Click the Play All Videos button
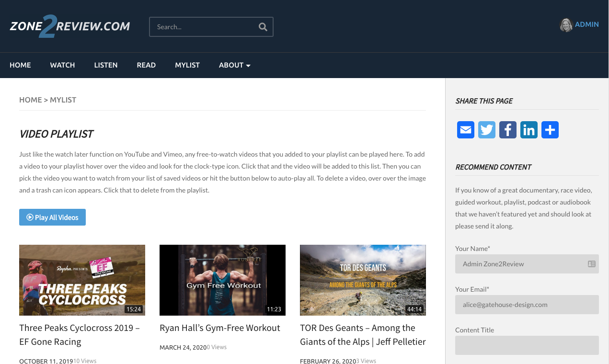609x364 pixels. click(52, 217)
